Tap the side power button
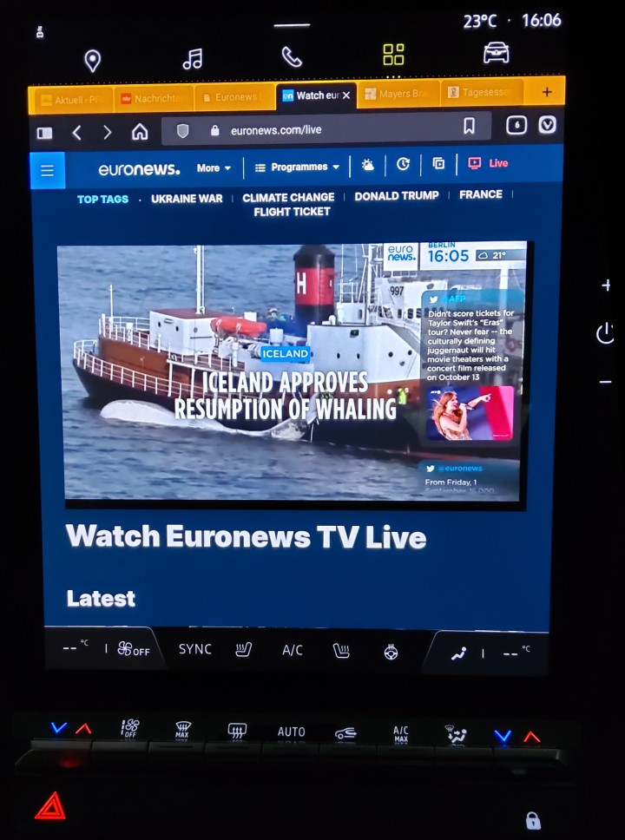 coord(605,333)
